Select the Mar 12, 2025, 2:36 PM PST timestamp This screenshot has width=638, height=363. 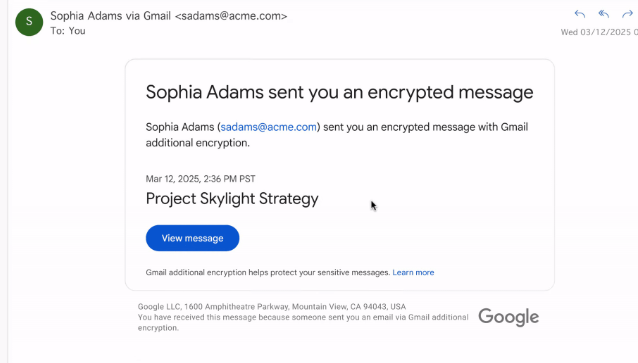tap(201, 179)
